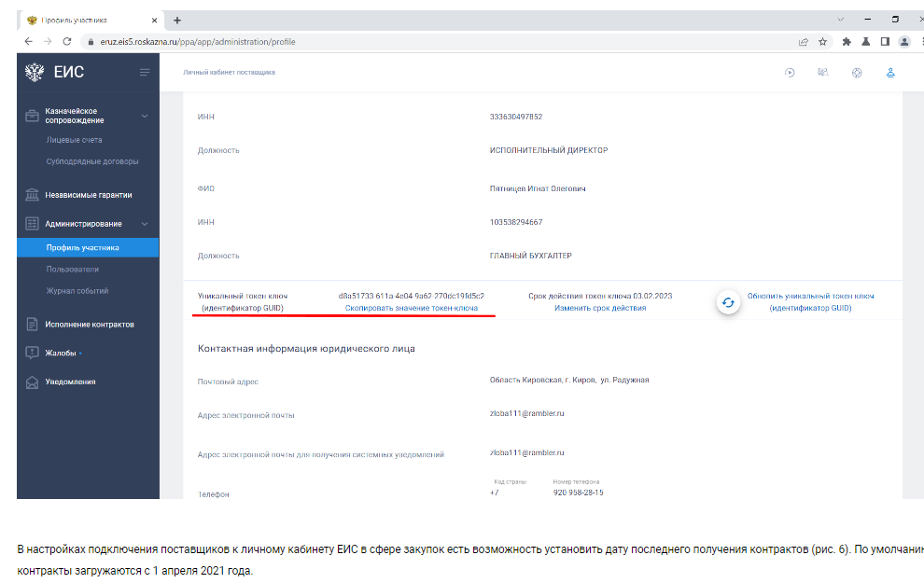Viewport: 924px width, 583px height.
Task: Open the tab search chevron
Action: (x=841, y=20)
